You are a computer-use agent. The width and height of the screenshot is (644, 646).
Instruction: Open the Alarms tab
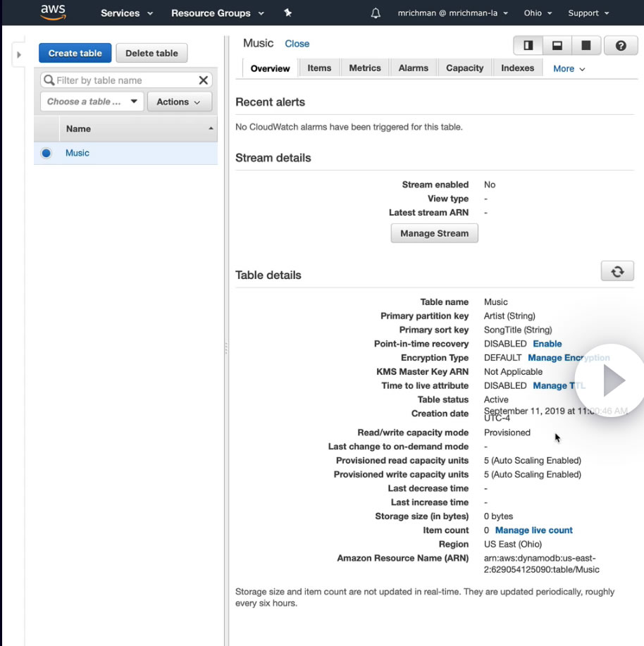[x=414, y=68]
